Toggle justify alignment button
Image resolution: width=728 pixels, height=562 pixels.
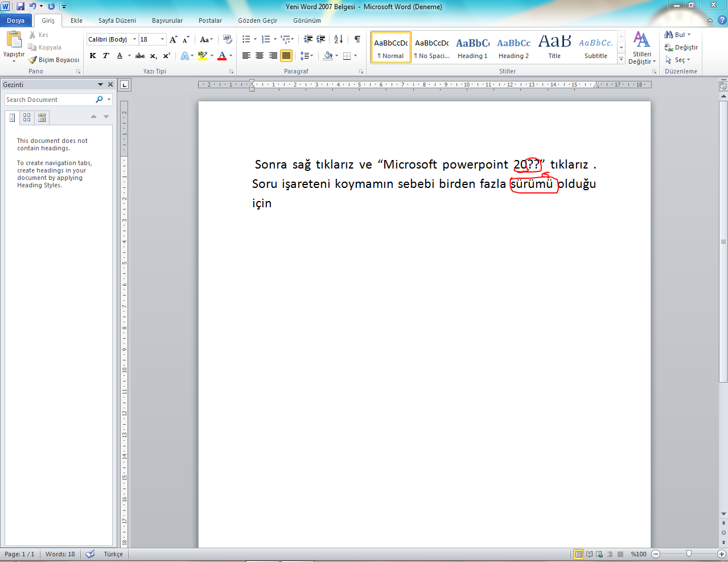tap(286, 56)
